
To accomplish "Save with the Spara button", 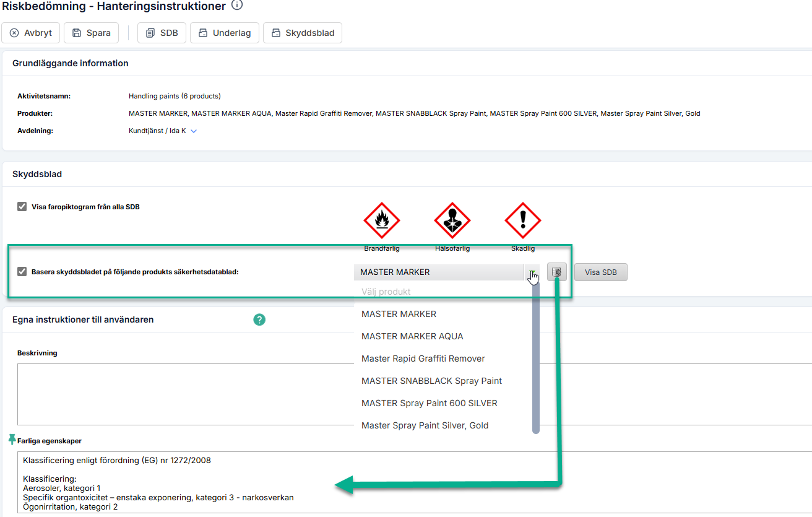I will click(91, 33).
